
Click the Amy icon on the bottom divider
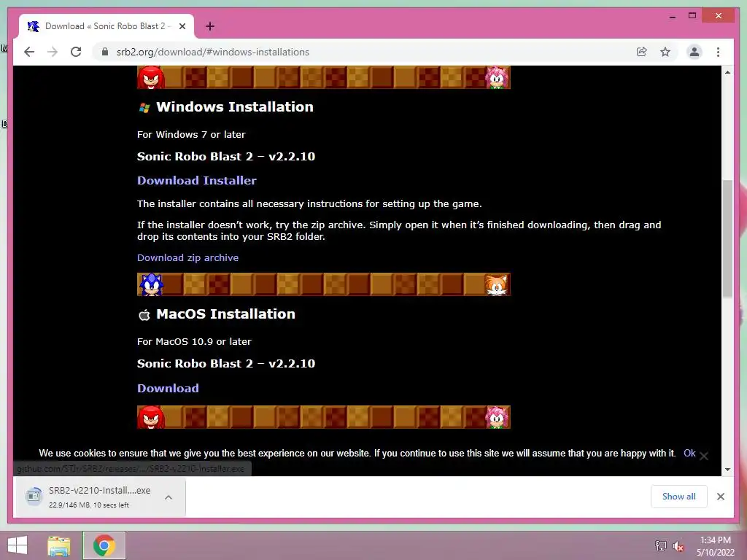(498, 417)
